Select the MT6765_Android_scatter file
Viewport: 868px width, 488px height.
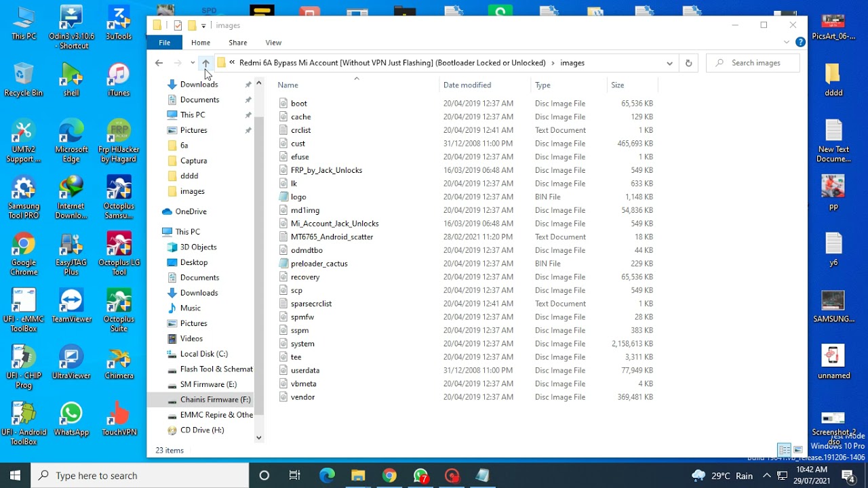pos(332,237)
